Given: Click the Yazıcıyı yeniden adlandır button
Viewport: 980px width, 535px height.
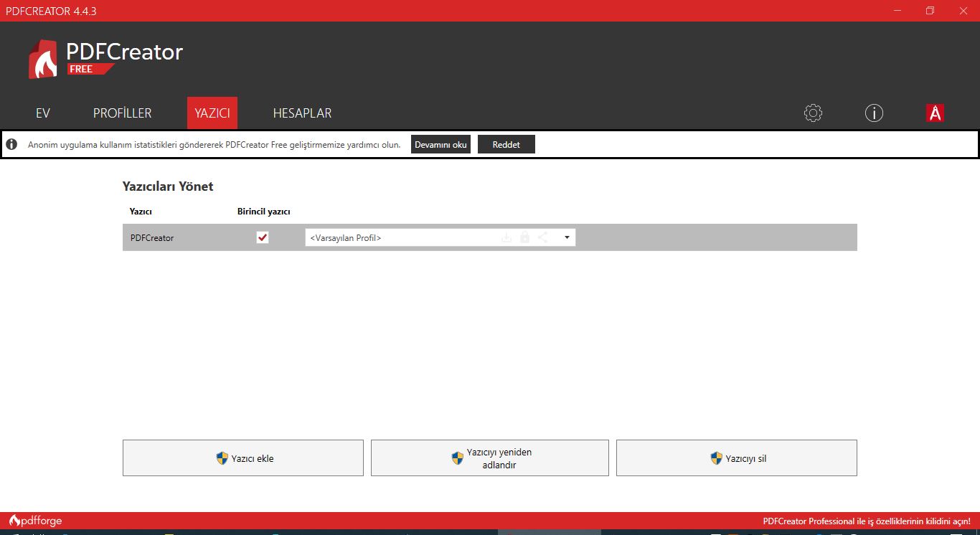Looking at the screenshot, I should coord(490,458).
